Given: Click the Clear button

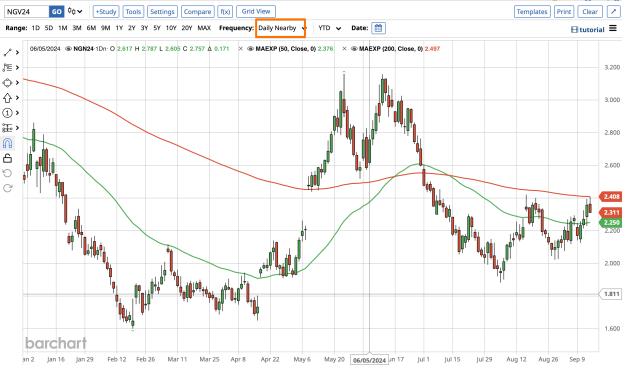Looking at the screenshot, I should point(590,12).
